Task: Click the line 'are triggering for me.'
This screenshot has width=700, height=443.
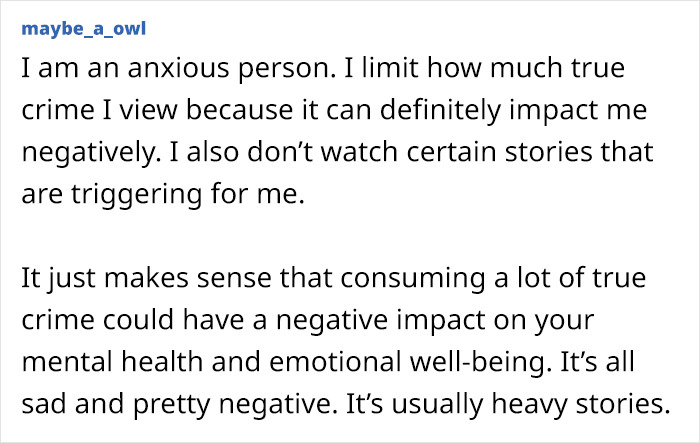Action: click(x=163, y=194)
